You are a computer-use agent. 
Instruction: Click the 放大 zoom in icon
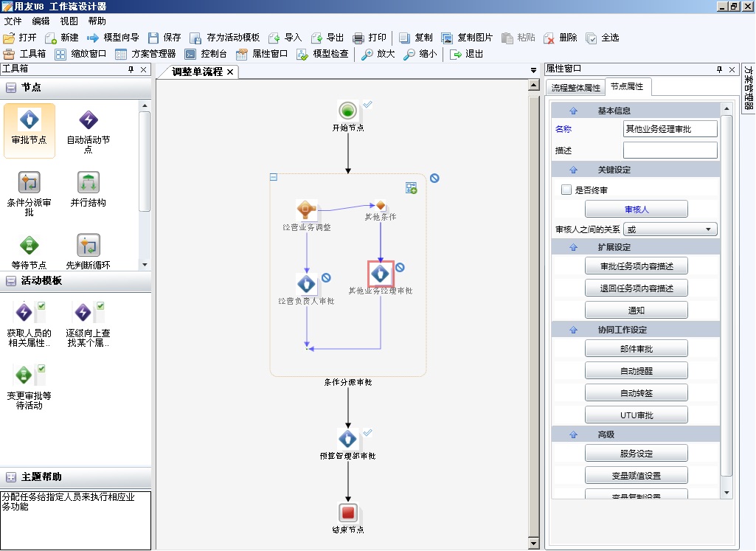click(367, 54)
